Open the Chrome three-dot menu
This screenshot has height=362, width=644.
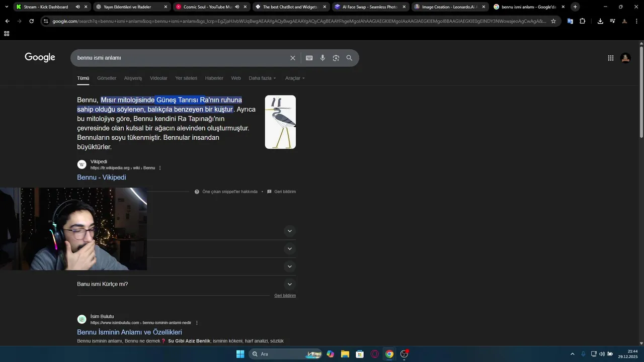click(x=636, y=21)
